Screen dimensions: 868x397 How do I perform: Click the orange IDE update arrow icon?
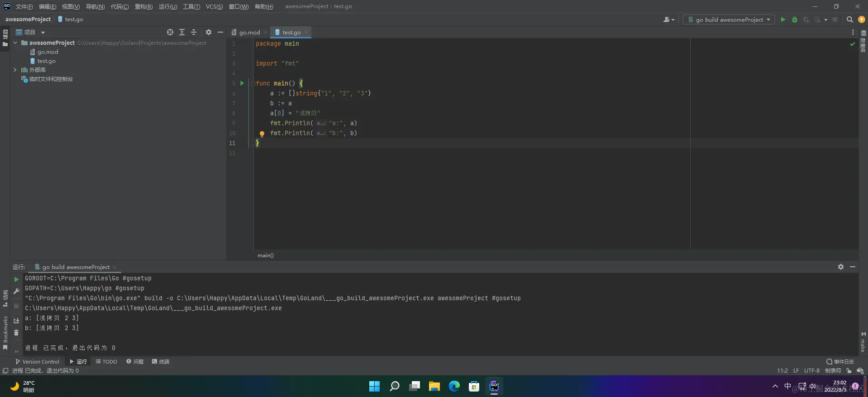click(x=862, y=19)
